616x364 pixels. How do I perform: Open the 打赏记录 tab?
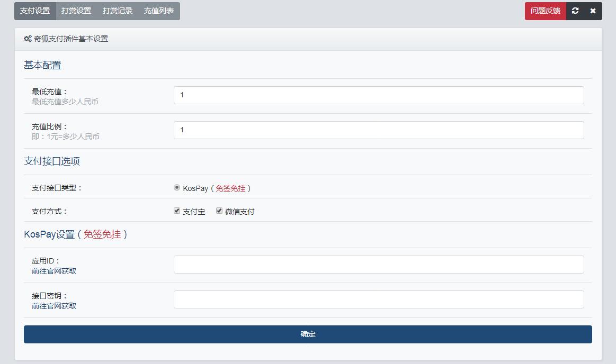click(117, 11)
